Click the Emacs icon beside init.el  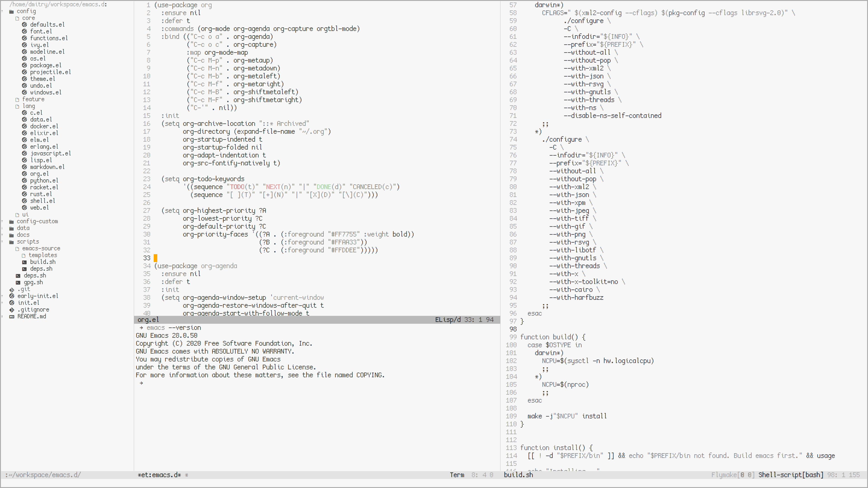[12, 303]
